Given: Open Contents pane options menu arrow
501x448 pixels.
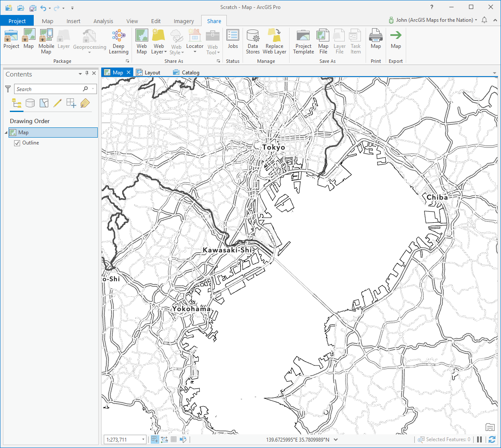Looking at the screenshot, I should [x=80, y=74].
